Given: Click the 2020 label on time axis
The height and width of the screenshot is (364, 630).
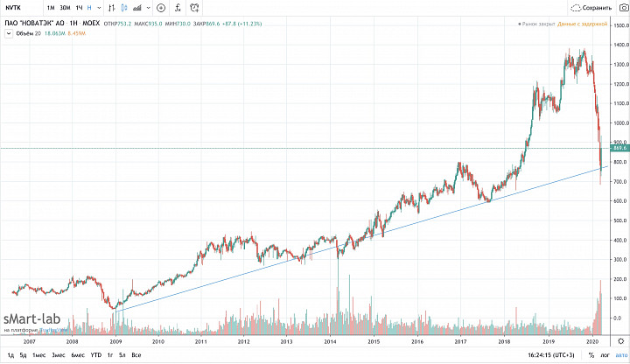Looking at the screenshot, I should (x=591, y=341).
